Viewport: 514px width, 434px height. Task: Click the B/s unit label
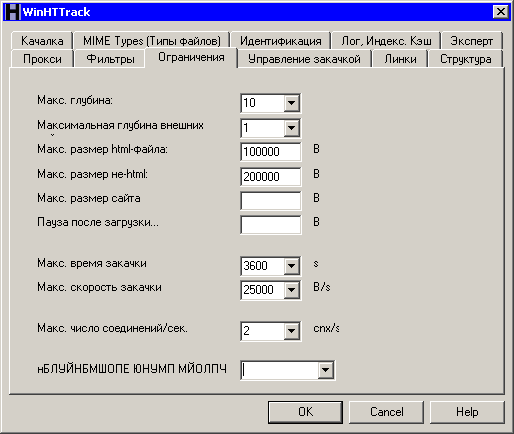point(322,287)
